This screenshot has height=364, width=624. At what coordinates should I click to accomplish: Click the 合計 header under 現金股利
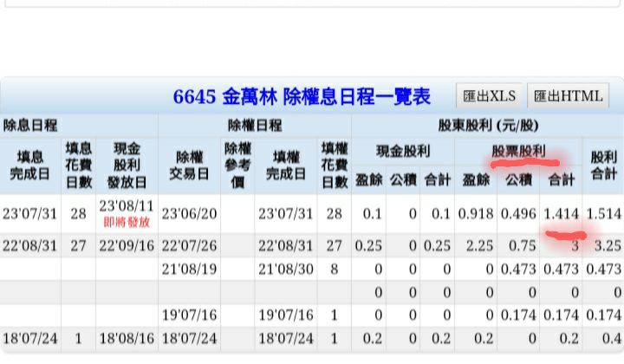coord(438,180)
